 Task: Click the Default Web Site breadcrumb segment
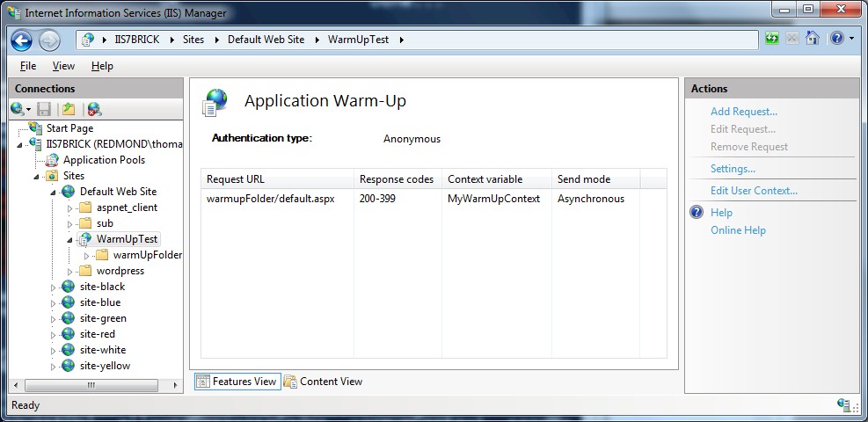pos(266,40)
